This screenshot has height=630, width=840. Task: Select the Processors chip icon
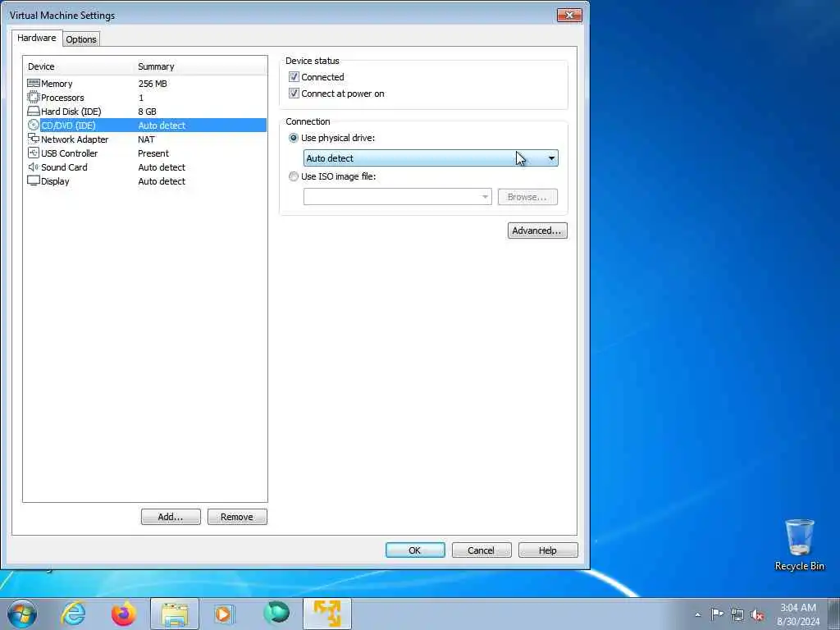[33, 98]
